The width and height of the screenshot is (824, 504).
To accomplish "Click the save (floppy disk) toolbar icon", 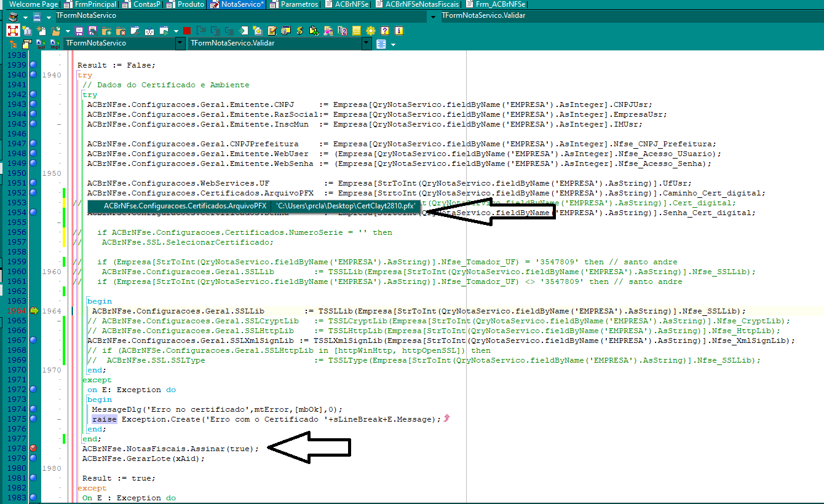I will tap(79, 30).
